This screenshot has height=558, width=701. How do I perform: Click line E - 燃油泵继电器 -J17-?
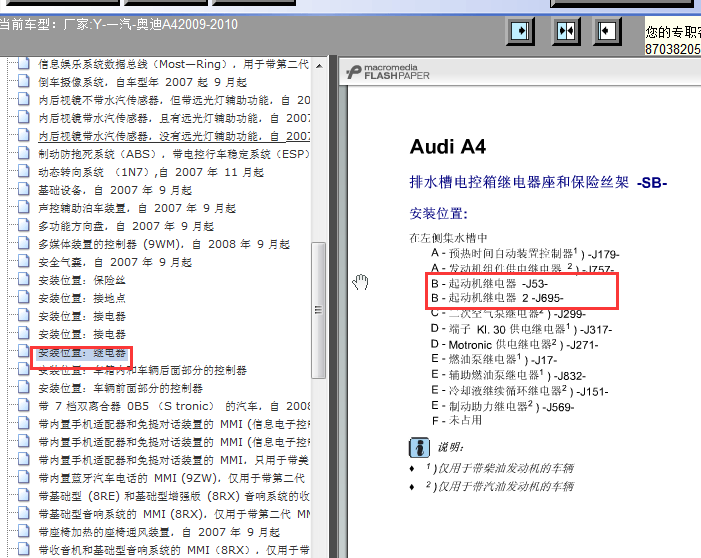[494, 359]
